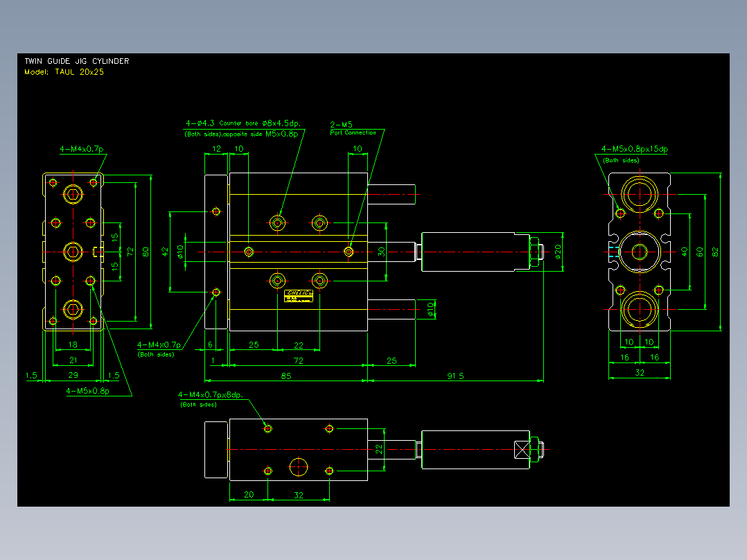Click the "2-M5" callout text
Image resolution: width=747 pixels, height=560 pixels.
pyautogui.click(x=341, y=124)
